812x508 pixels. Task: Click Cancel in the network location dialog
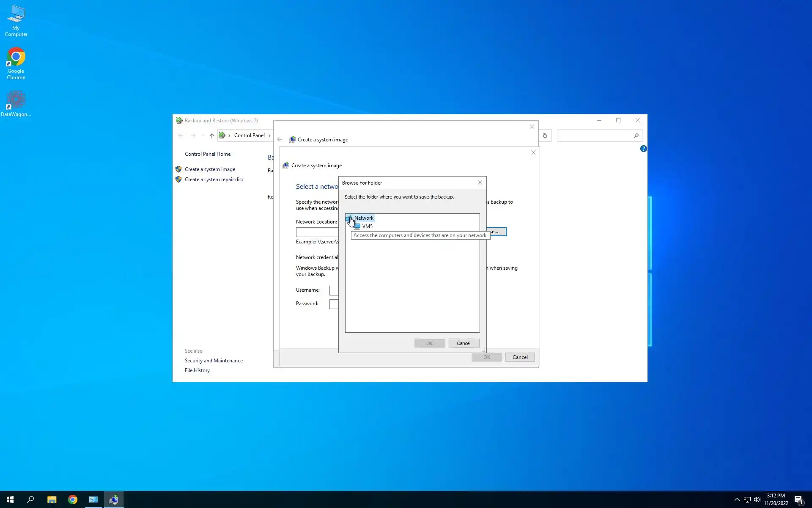point(520,357)
